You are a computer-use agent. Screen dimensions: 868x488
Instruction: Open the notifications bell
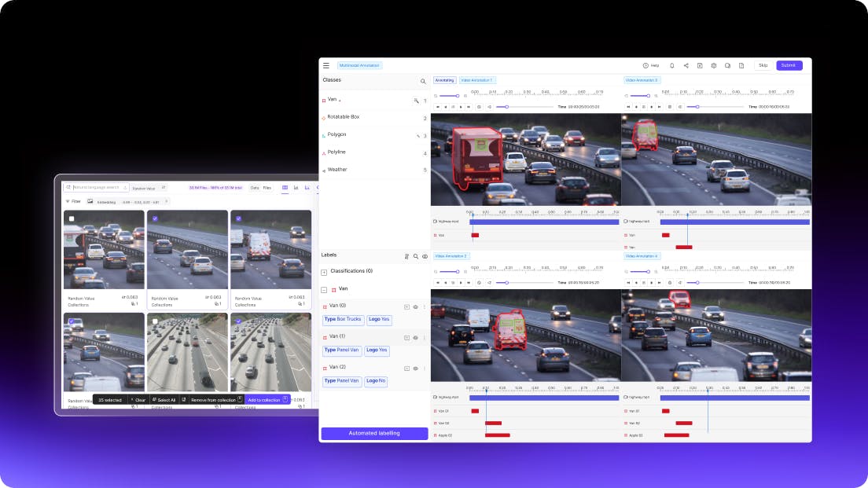pyautogui.click(x=672, y=65)
